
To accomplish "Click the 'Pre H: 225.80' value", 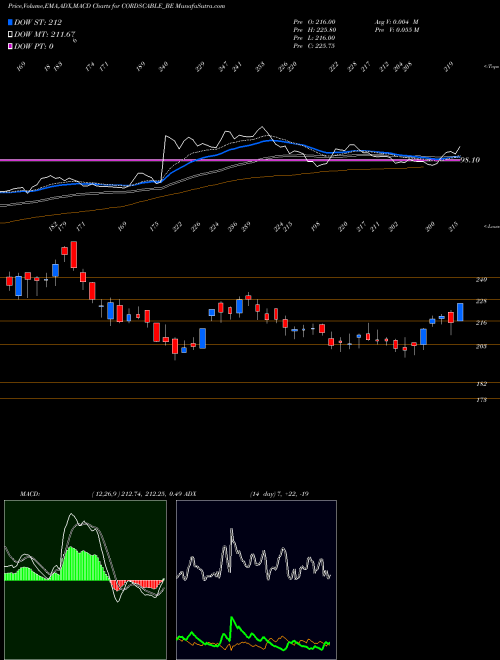I will pos(314,30).
